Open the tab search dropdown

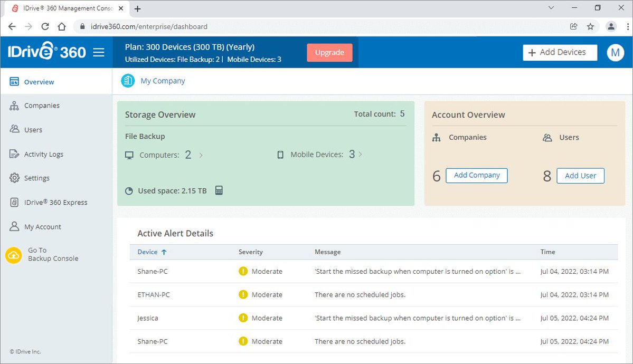(551, 8)
